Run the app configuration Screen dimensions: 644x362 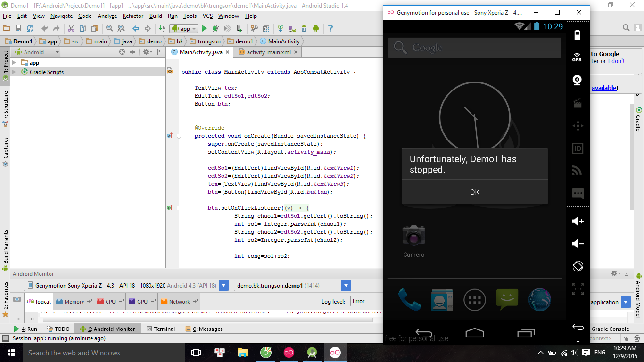(204, 28)
